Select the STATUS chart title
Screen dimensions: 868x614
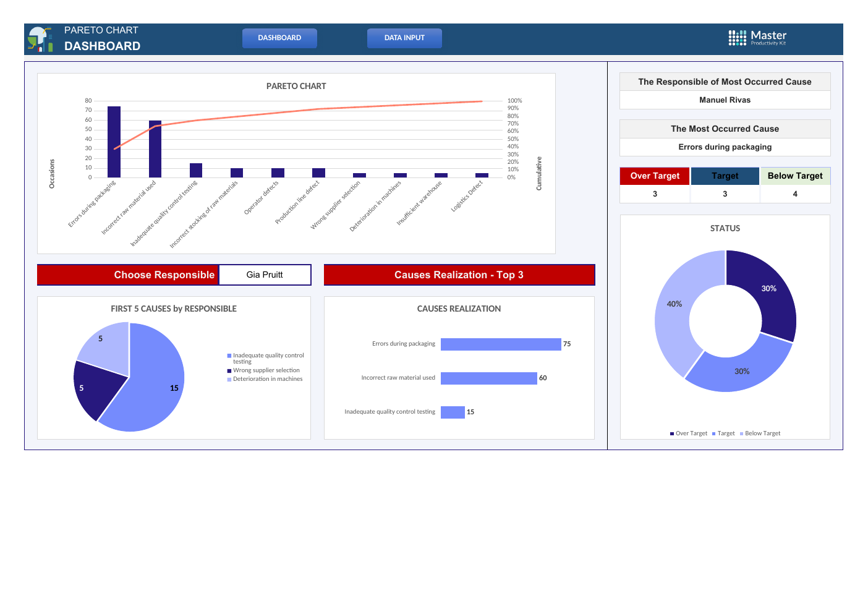725,229
